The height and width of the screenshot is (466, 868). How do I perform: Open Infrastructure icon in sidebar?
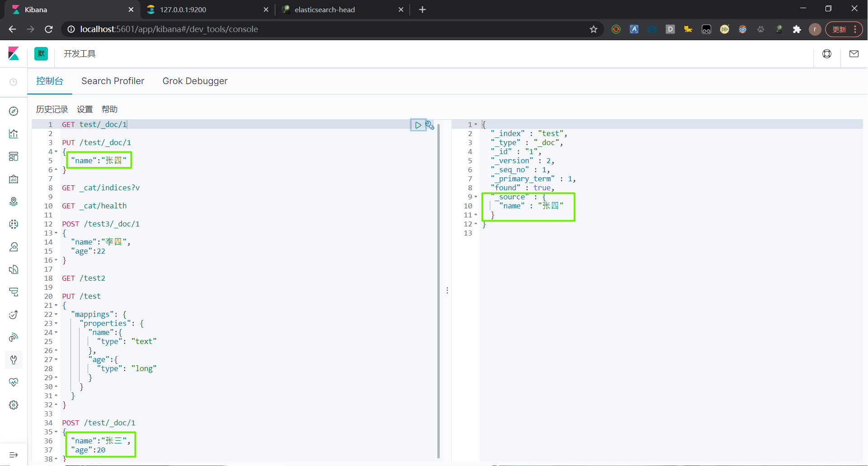(x=14, y=247)
